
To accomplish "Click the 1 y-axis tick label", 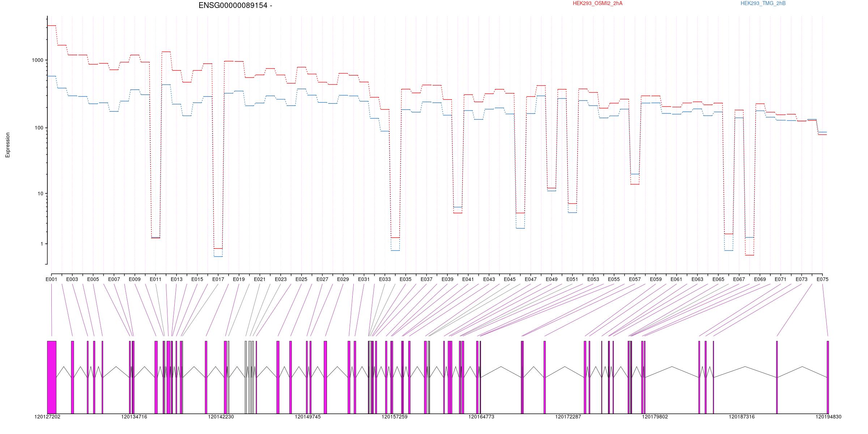I will [x=42, y=244].
